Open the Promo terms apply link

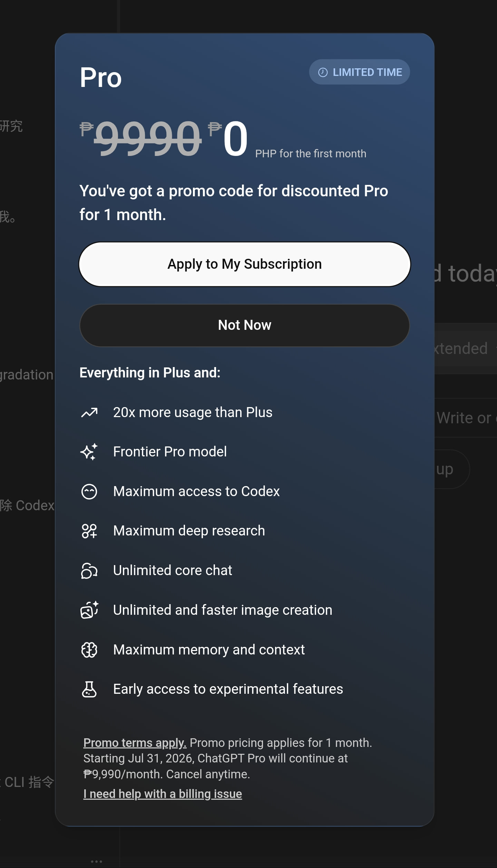click(x=135, y=743)
